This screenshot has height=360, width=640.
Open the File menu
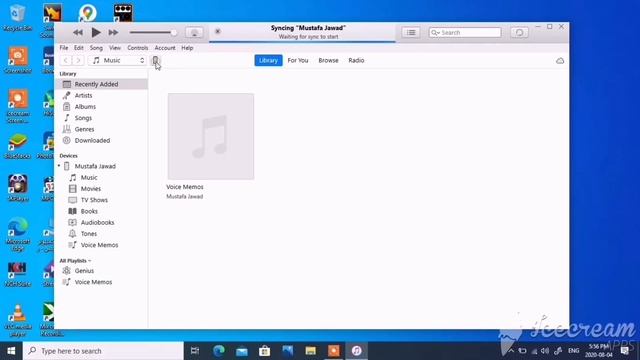[64, 48]
